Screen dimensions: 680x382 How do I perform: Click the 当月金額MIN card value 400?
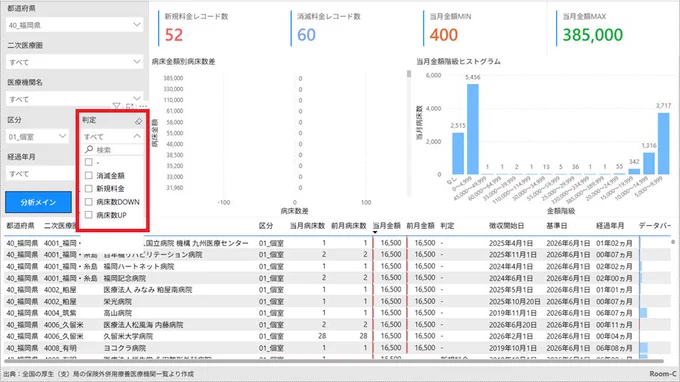point(444,35)
